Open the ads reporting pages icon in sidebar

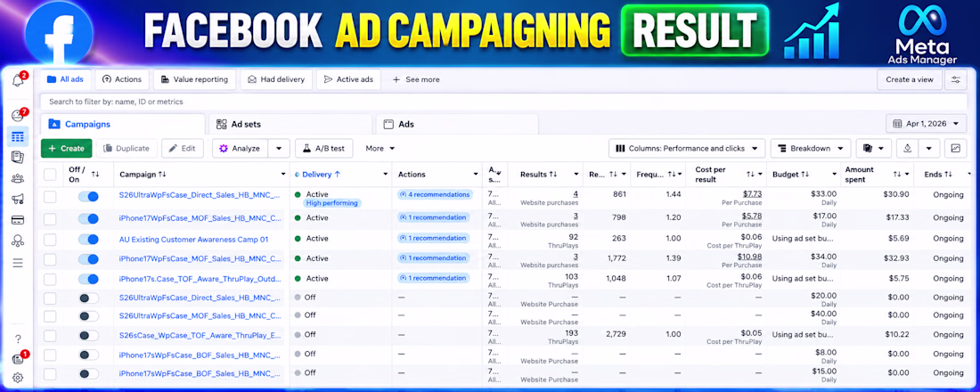(18, 157)
